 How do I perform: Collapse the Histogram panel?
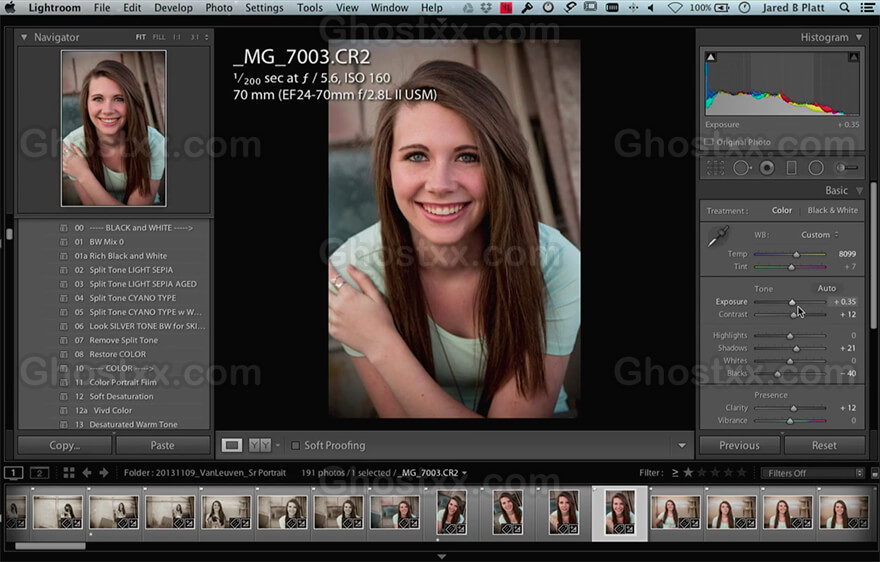click(x=859, y=37)
